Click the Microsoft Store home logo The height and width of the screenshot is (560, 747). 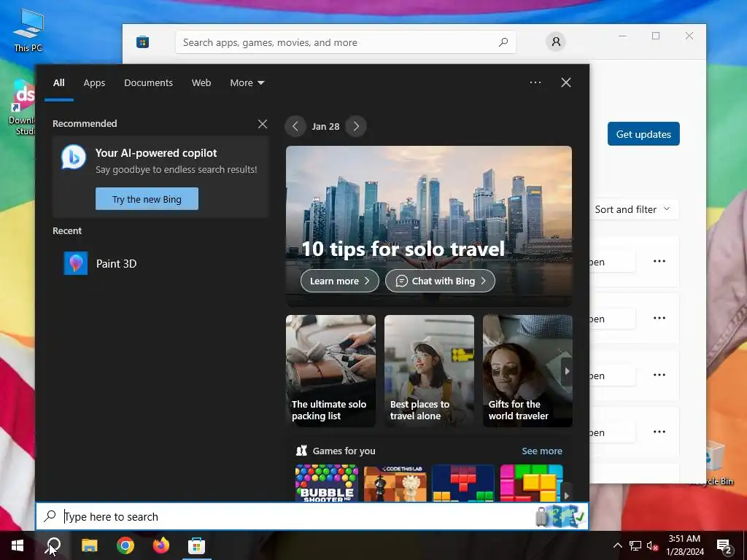pyautogui.click(x=142, y=42)
